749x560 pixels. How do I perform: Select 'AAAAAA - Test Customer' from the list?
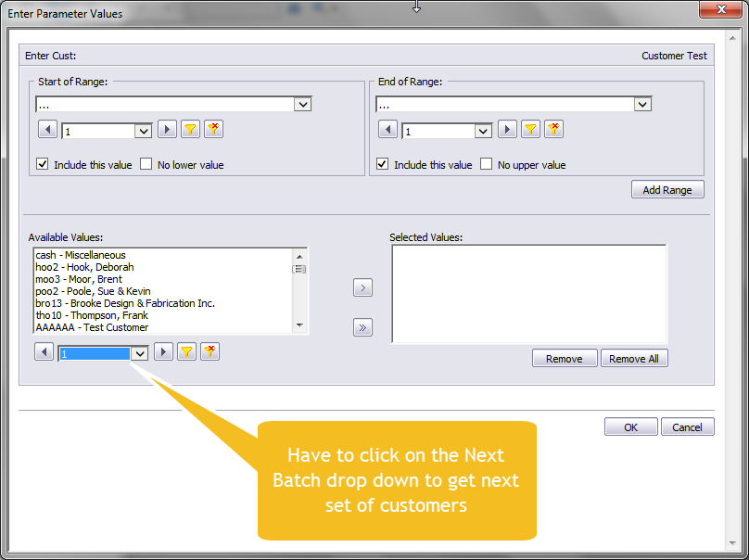(x=92, y=327)
